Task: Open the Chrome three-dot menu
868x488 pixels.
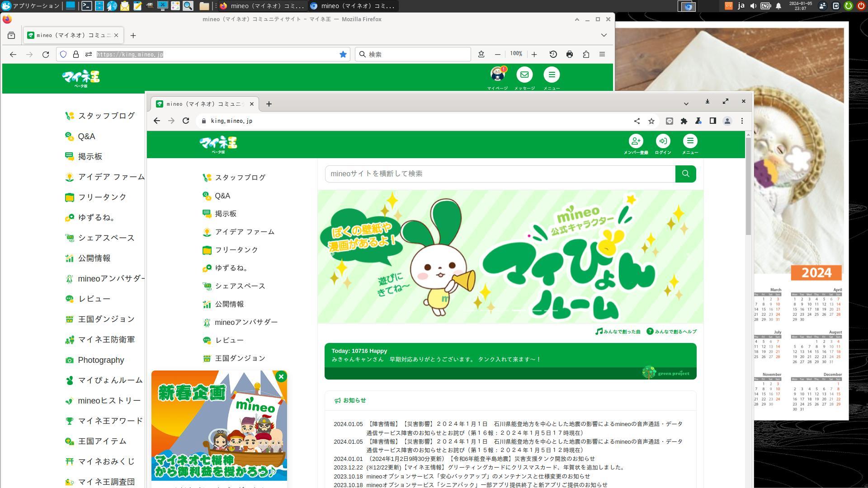Action: 742,121
